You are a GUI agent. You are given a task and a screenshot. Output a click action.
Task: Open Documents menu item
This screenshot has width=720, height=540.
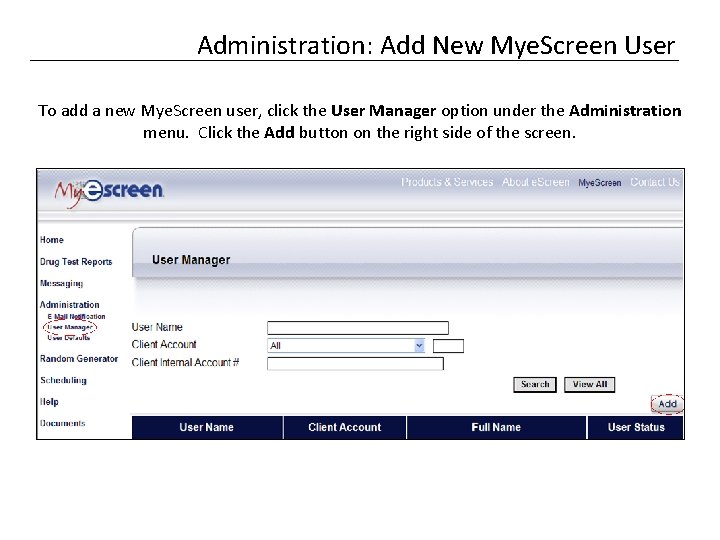(62, 423)
